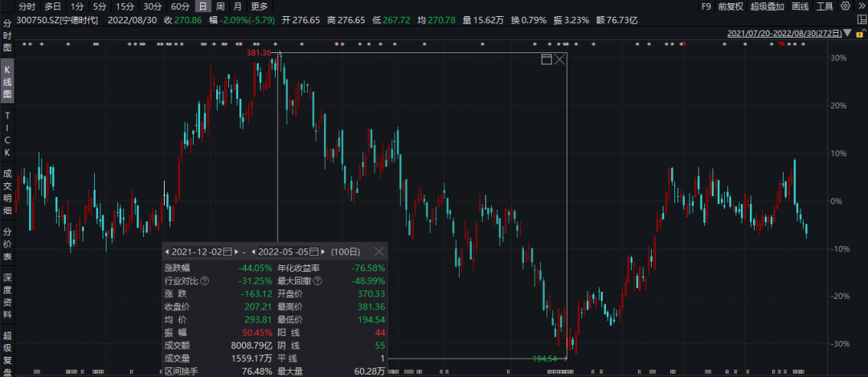Open 分时图 in left sidebar
Image resolution: width=868 pixels, height=377 pixels.
(7, 36)
